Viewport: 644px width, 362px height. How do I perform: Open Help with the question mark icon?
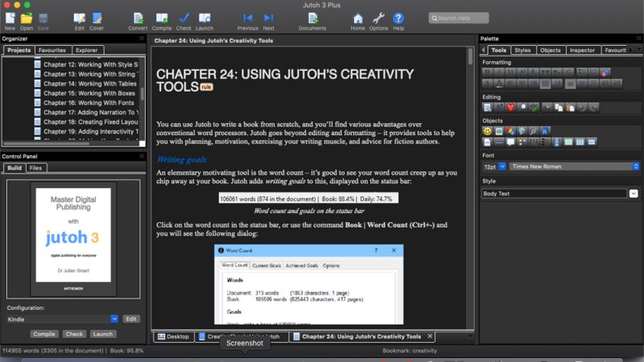[398, 22]
